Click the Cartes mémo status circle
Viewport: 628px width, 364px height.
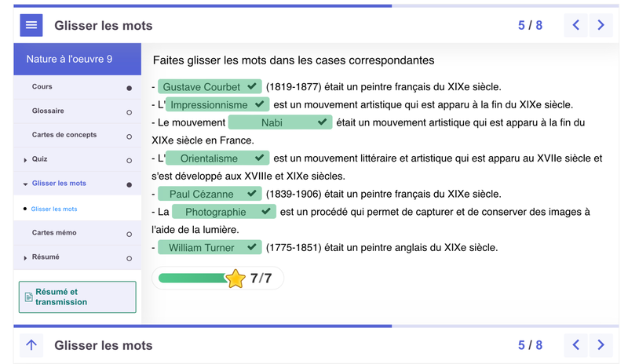(x=130, y=234)
